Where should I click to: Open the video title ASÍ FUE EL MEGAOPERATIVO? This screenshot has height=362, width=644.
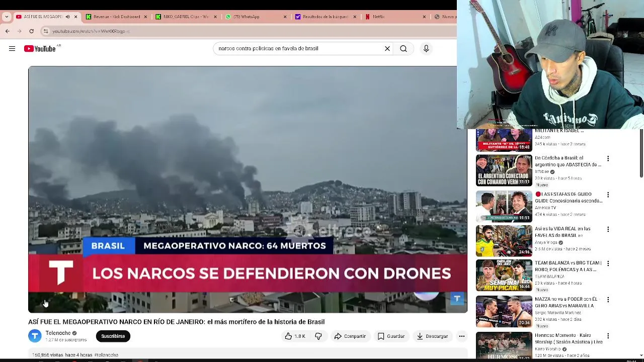177,322
